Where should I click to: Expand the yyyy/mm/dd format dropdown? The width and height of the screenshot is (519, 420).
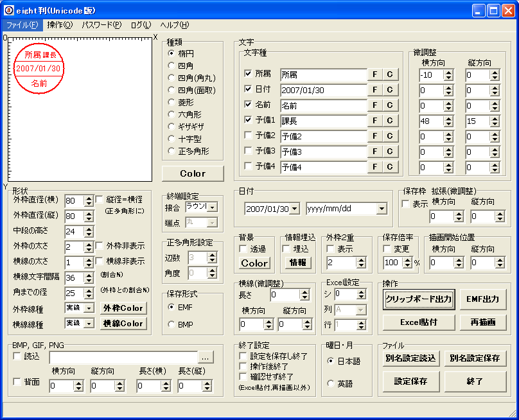point(382,209)
